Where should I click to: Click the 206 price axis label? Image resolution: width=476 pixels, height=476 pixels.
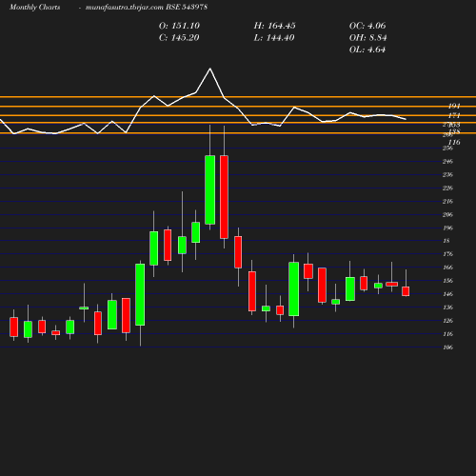pyautogui.click(x=447, y=215)
